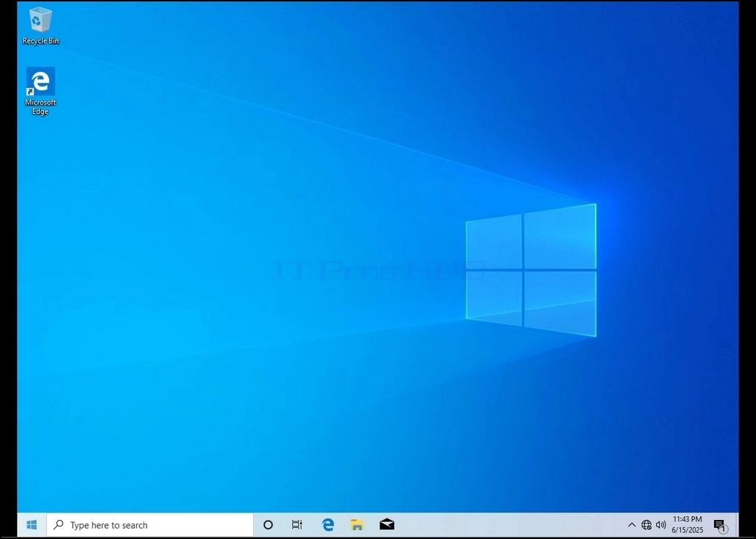The image size is (756, 539).
Task: Open Cortana circle icon on taskbar
Action: click(x=268, y=525)
